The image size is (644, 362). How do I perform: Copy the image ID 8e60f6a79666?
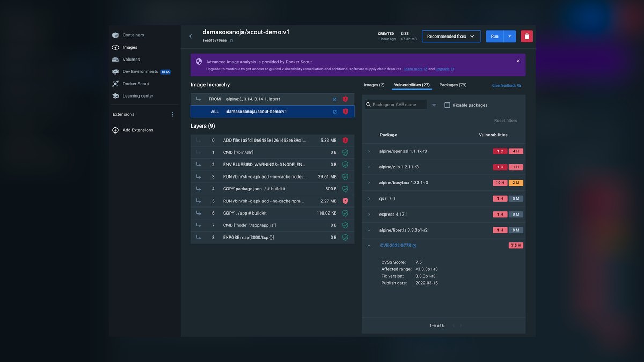tap(231, 41)
